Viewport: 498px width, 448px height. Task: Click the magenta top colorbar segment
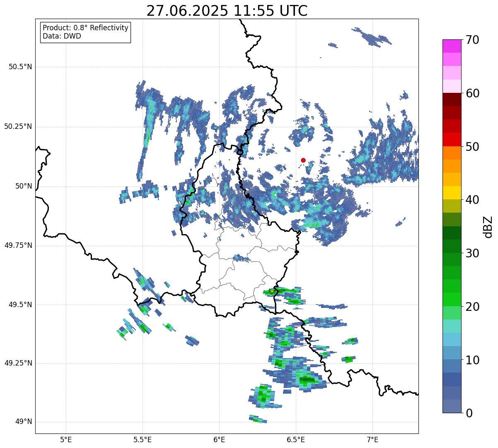point(452,46)
